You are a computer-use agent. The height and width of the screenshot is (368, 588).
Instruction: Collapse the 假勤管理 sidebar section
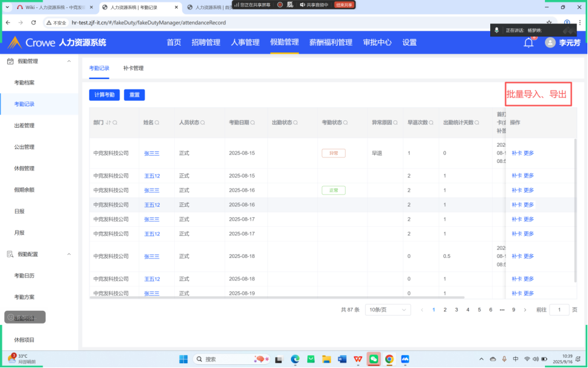[69, 61]
